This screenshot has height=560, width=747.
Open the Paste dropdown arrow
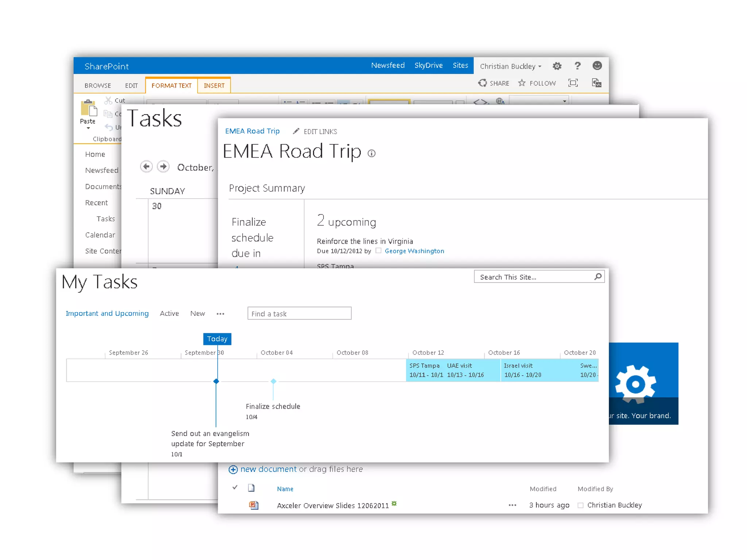click(88, 128)
